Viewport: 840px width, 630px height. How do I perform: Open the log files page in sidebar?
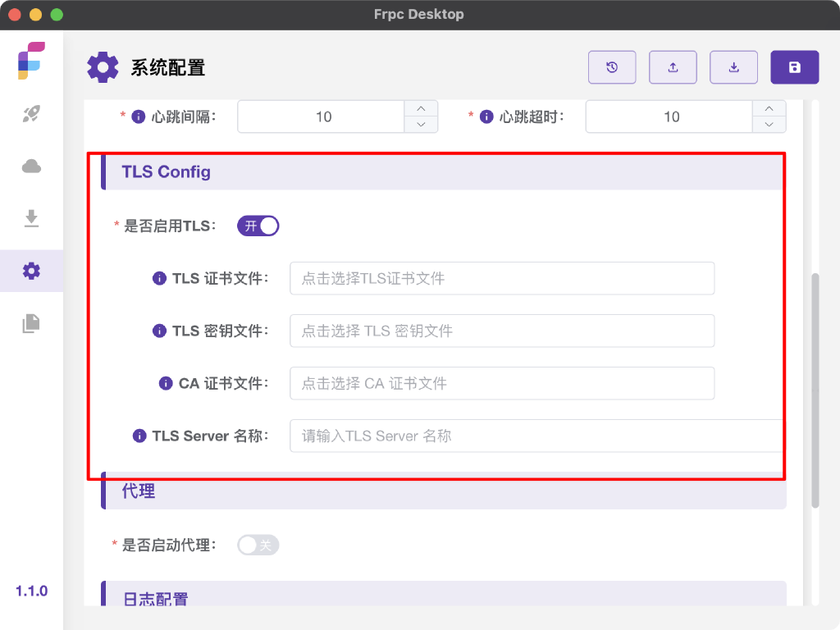point(31,323)
